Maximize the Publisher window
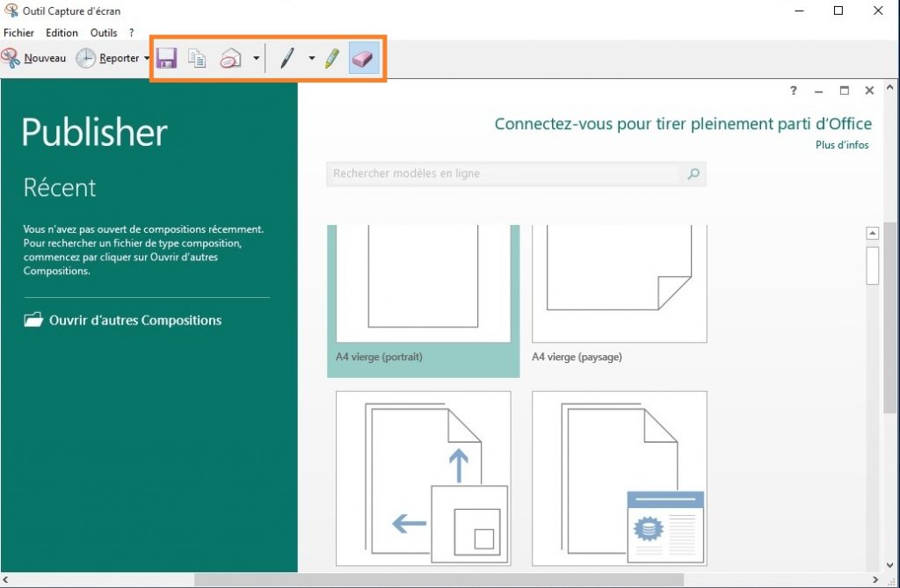This screenshot has width=900, height=588. coord(844,91)
